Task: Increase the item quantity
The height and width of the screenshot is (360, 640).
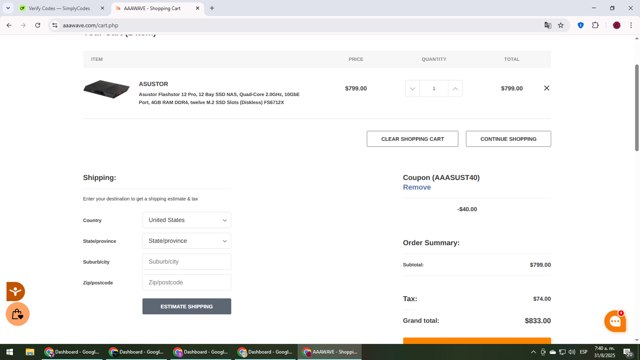Action: coord(455,89)
